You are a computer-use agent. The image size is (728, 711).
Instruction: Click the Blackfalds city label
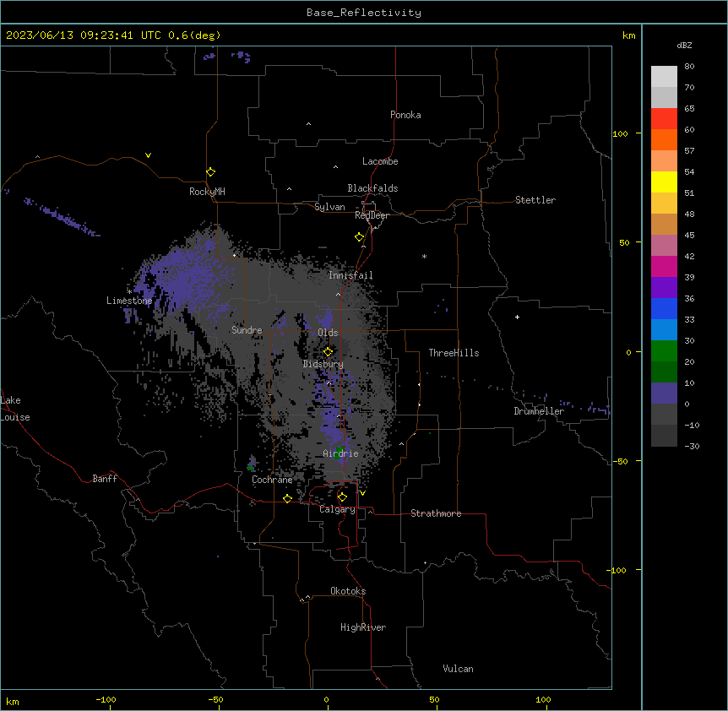pos(372,188)
